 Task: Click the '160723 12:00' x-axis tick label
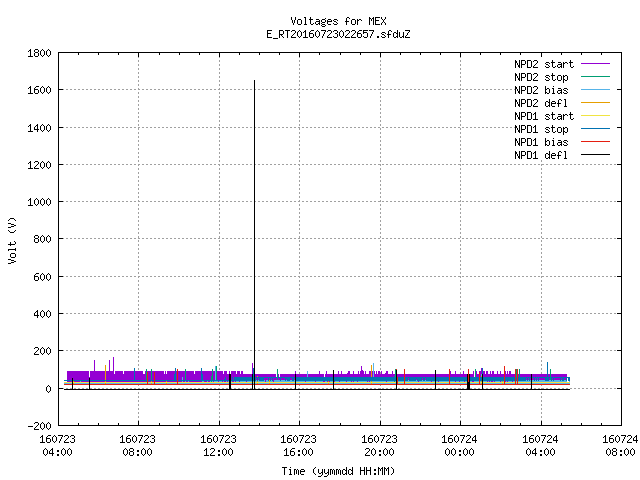(x=218, y=446)
